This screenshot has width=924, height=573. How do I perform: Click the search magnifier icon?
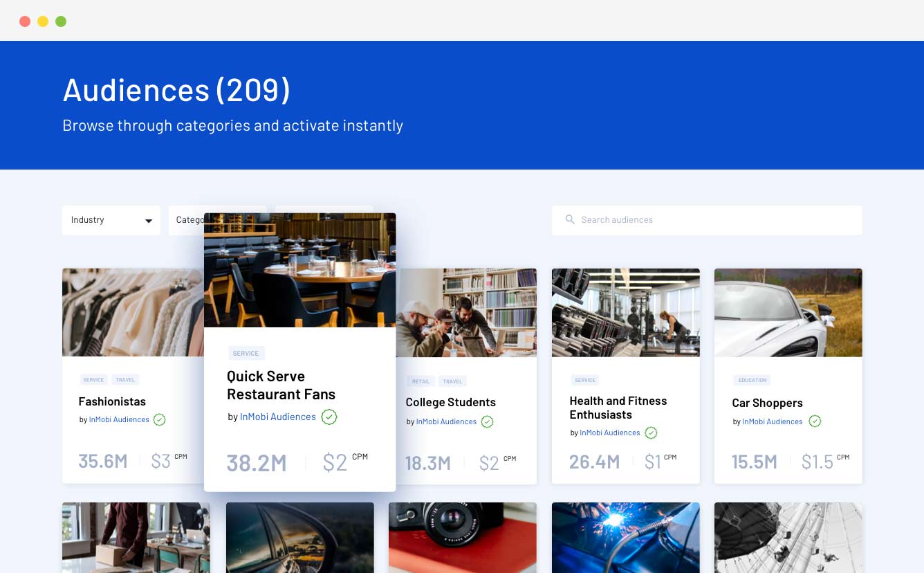click(x=570, y=219)
